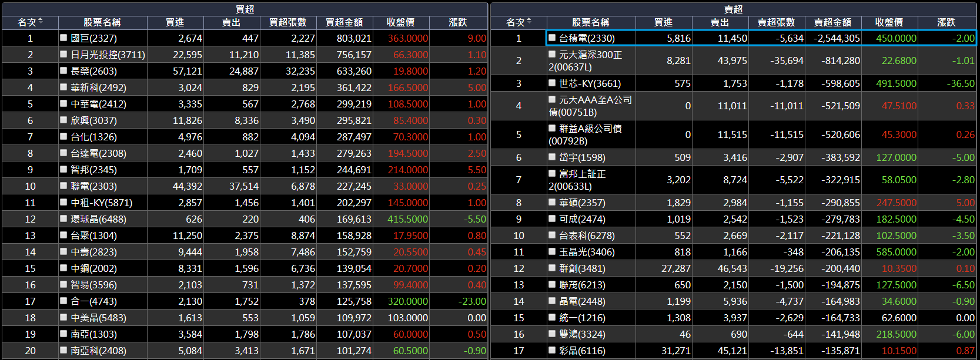Mark the 中華電(2412) checkbox
The image size is (980, 360).
[x=63, y=103]
